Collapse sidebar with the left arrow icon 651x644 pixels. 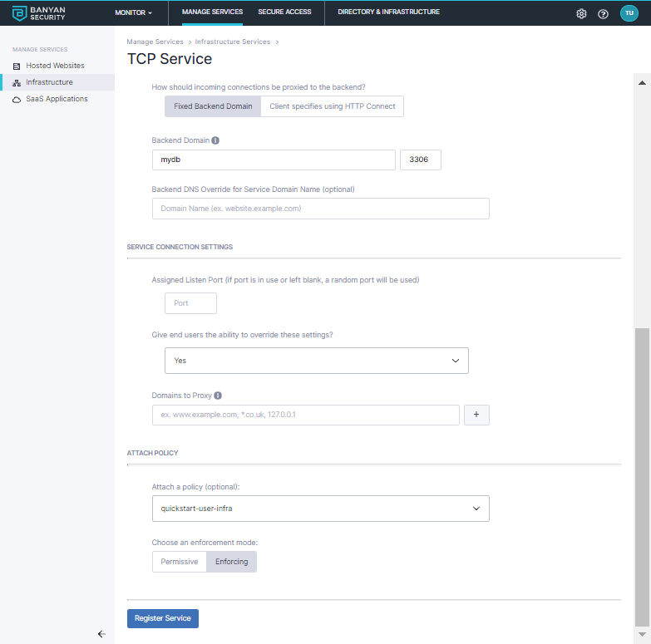coord(101,634)
